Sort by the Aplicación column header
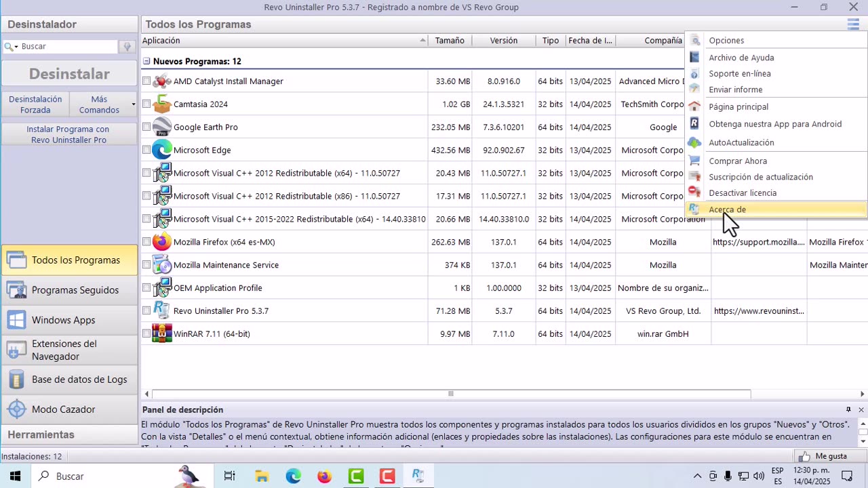 point(284,41)
